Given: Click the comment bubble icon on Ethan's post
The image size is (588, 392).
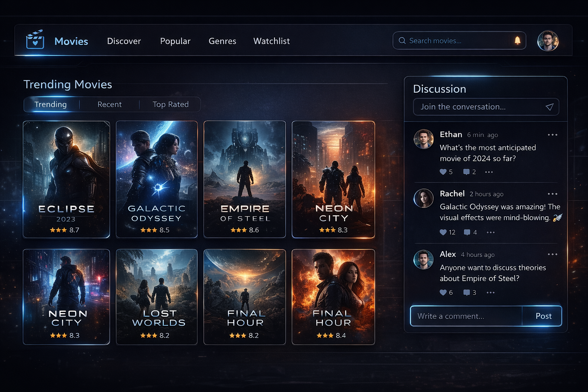Looking at the screenshot, I should tap(467, 172).
